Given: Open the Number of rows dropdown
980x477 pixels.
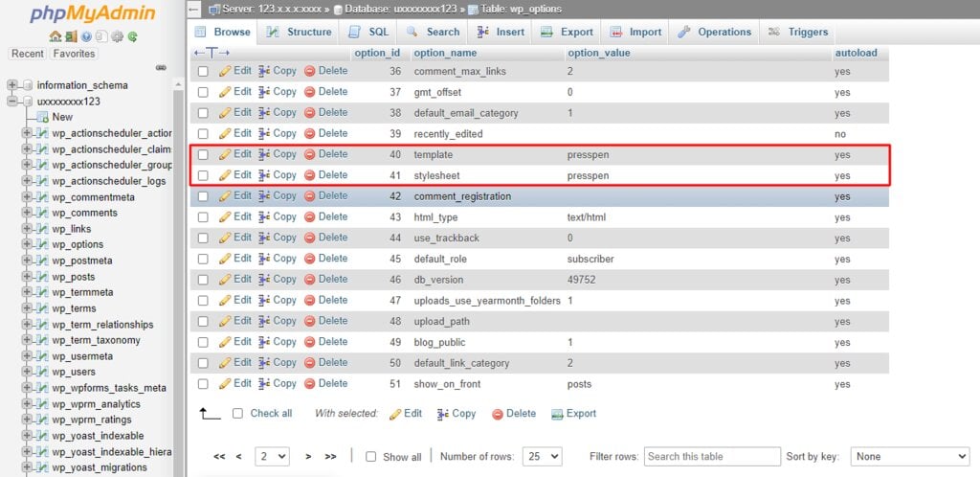Looking at the screenshot, I should click(543, 457).
